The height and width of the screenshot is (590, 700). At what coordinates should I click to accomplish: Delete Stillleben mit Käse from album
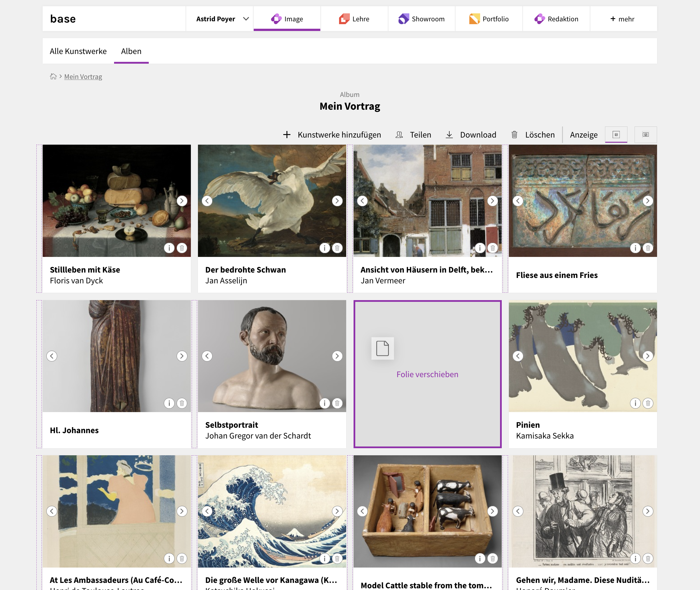182,248
